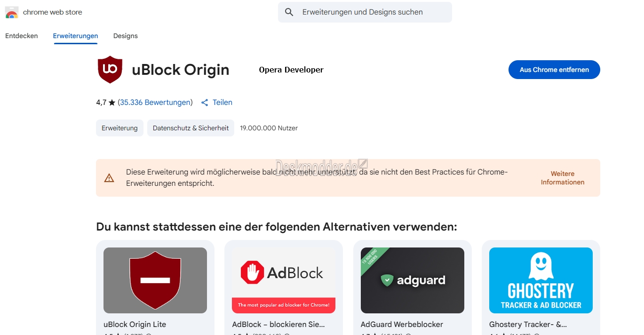644x335 pixels.
Task: Click the AdGuard Werbeblocker title
Action: [x=402, y=324]
